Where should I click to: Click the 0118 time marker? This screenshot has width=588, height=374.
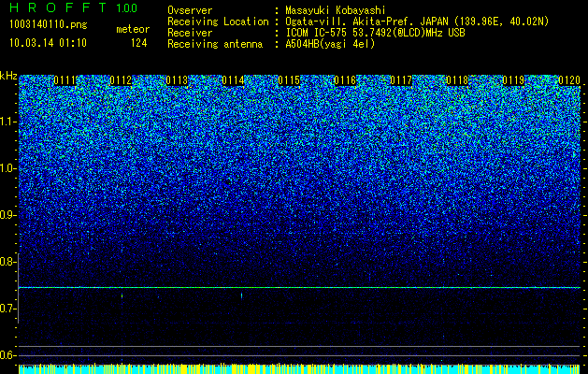(x=457, y=80)
